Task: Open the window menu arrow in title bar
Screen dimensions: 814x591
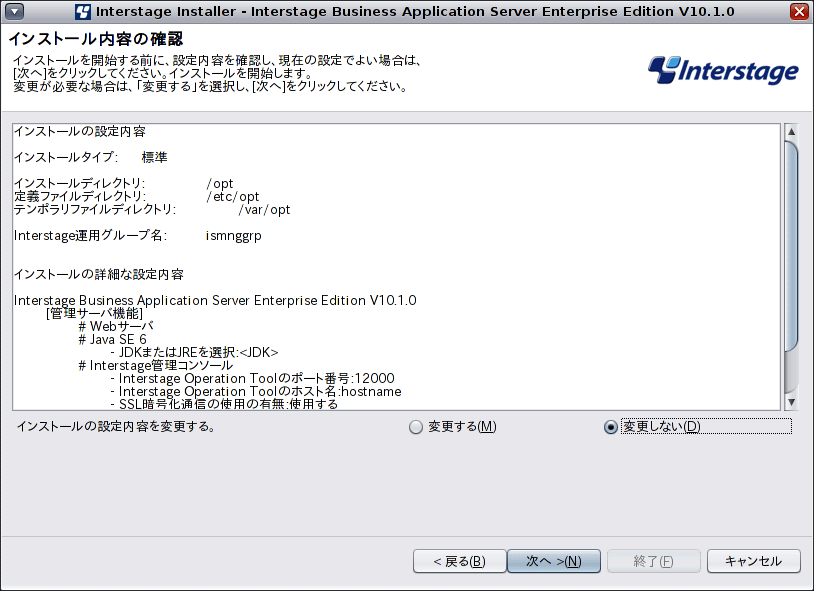Action: [14, 11]
